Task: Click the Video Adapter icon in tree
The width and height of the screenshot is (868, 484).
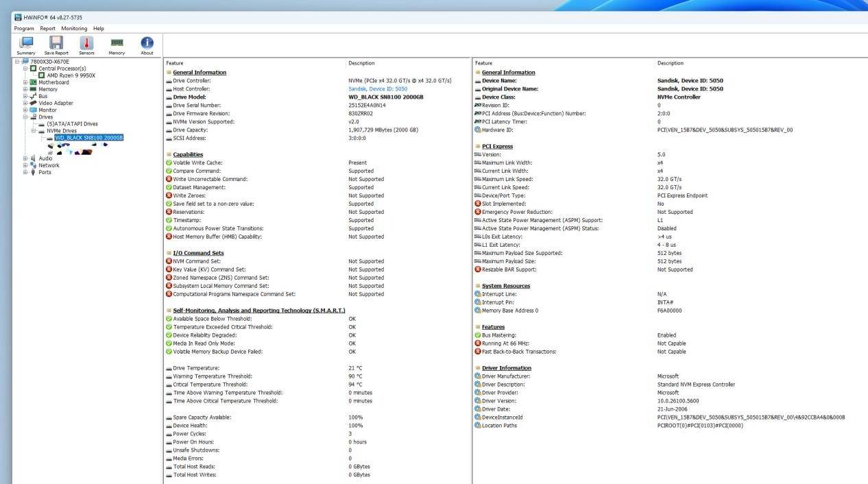Action: pos(33,104)
